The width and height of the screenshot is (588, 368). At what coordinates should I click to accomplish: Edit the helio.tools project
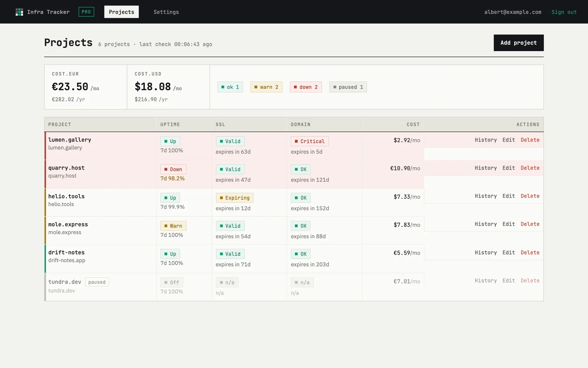pos(509,196)
